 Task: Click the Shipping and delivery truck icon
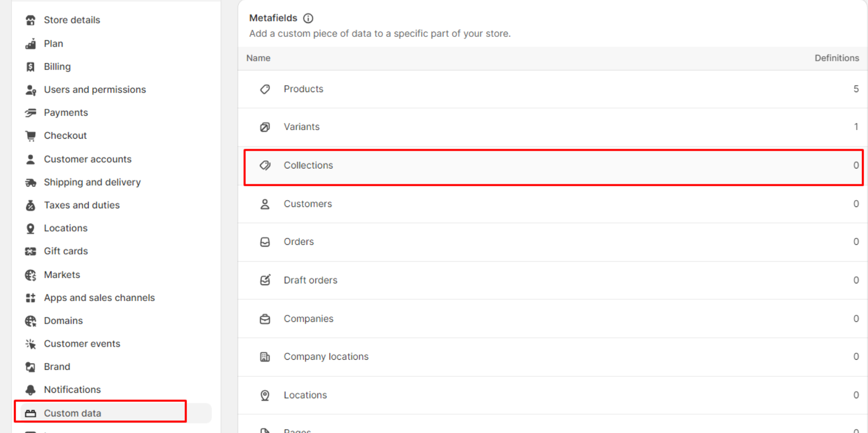click(x=31, y=182)
